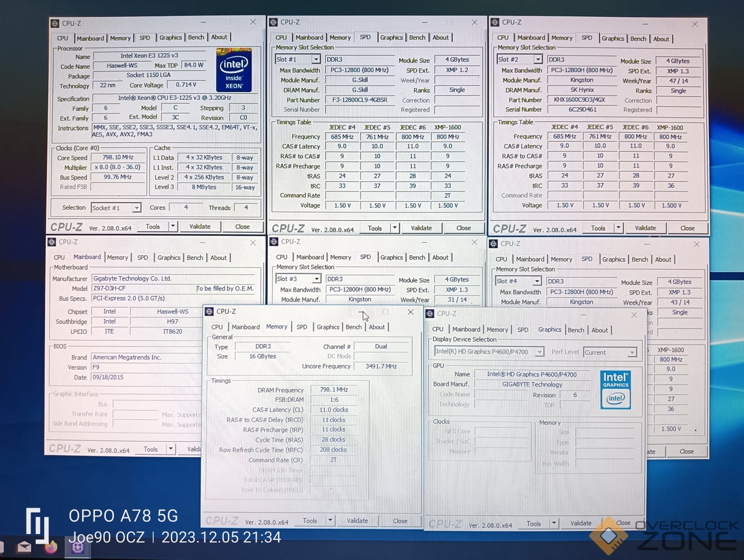Click the CPU-Z title icon in the Processor window
The height and width of the screenshot is (560, 744).
point(55,23)
